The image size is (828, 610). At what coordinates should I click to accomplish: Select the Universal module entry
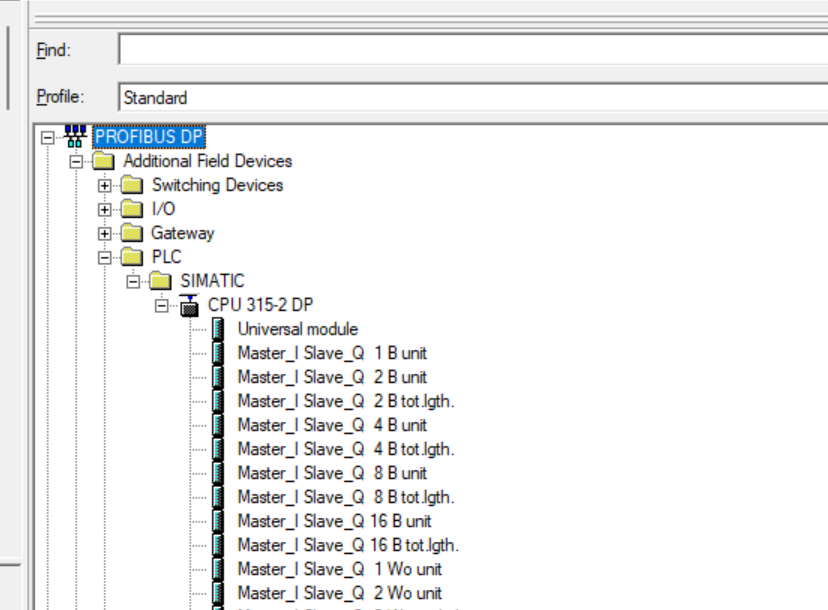[298, 329]
